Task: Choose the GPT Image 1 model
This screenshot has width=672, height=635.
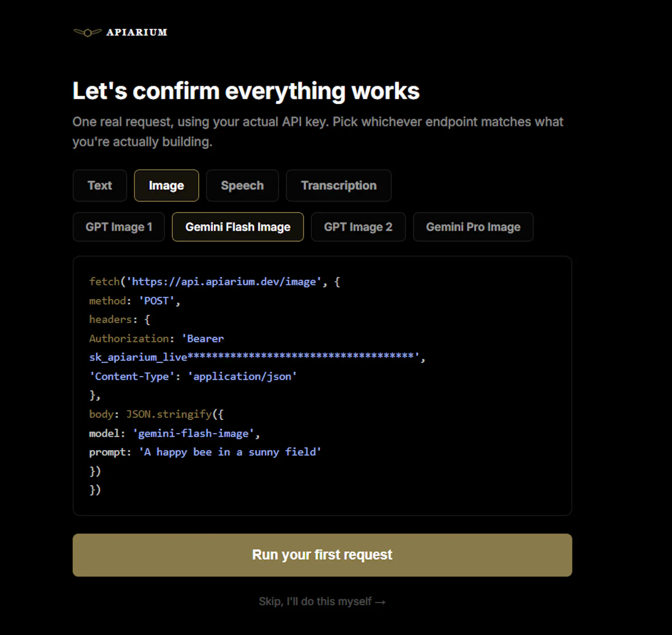Action: coord(119,227)
